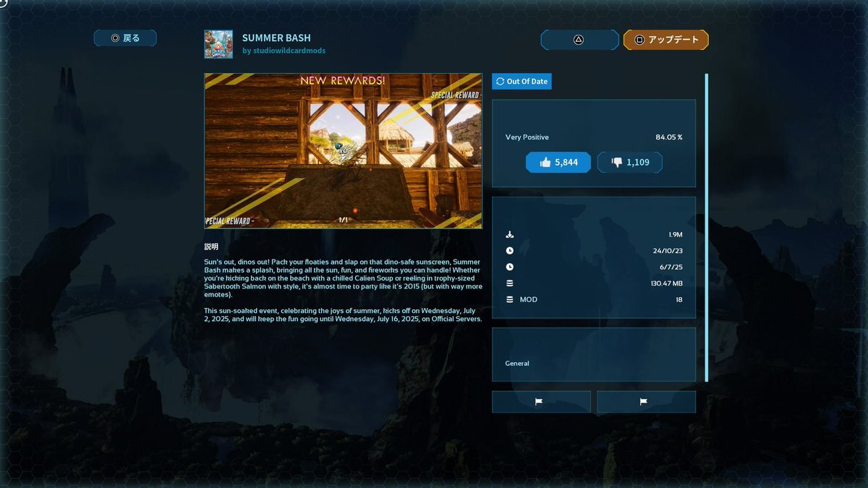Open the NEW REWARDS screenshot preview
Image resolution: width=868 pixels, height=488 pixels.
[343, 151]
